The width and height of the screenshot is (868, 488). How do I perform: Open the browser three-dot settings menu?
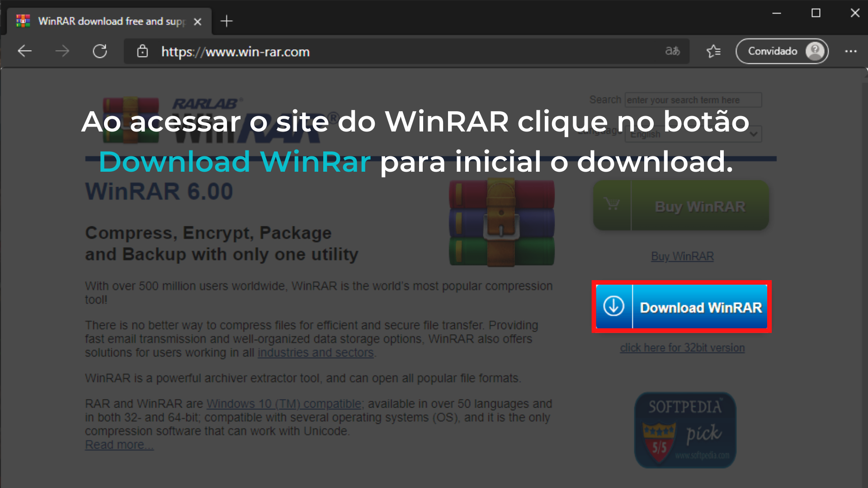[x=850, y=51]
